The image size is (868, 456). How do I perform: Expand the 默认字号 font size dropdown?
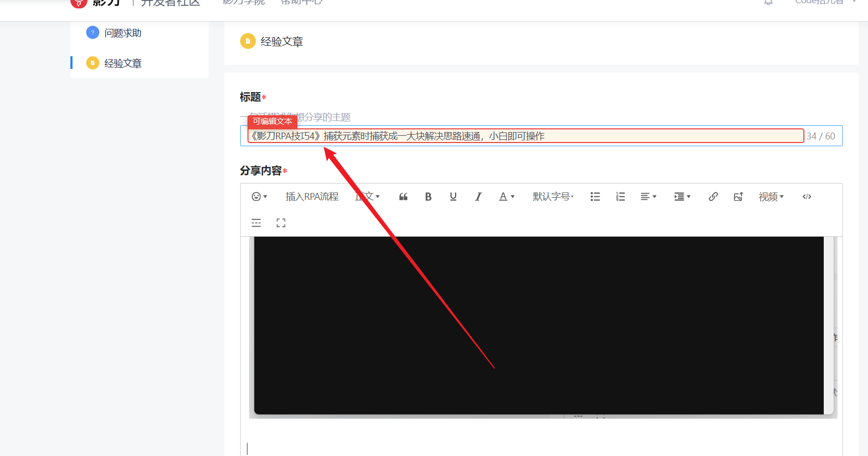pos(553,197)
